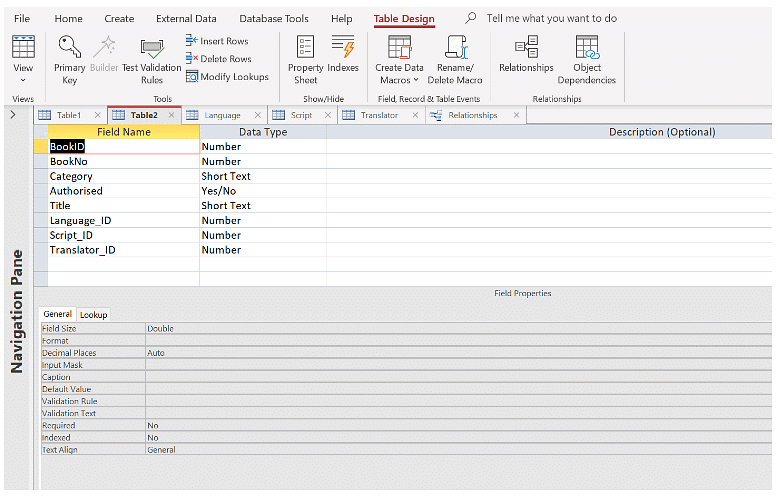Image resolution: width=778 pixels, height=498 pixels.
Task: Open the Indexes window
Action: pyautogui.click(x=343, y=54)
